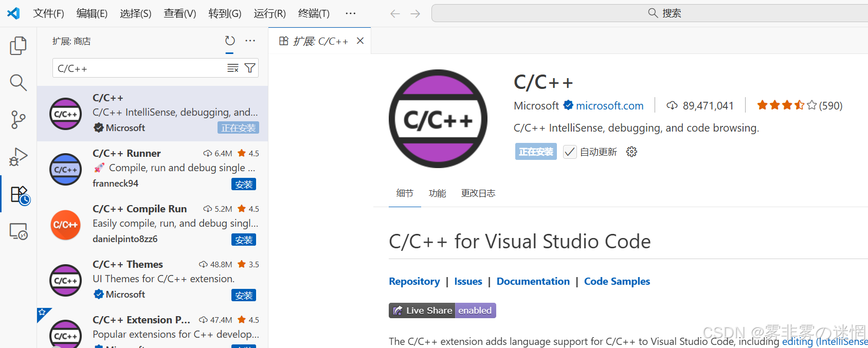Open the Explorer view in activity bar
The width and height of the screenshot is (868, 348).
[x=19, y=46]
